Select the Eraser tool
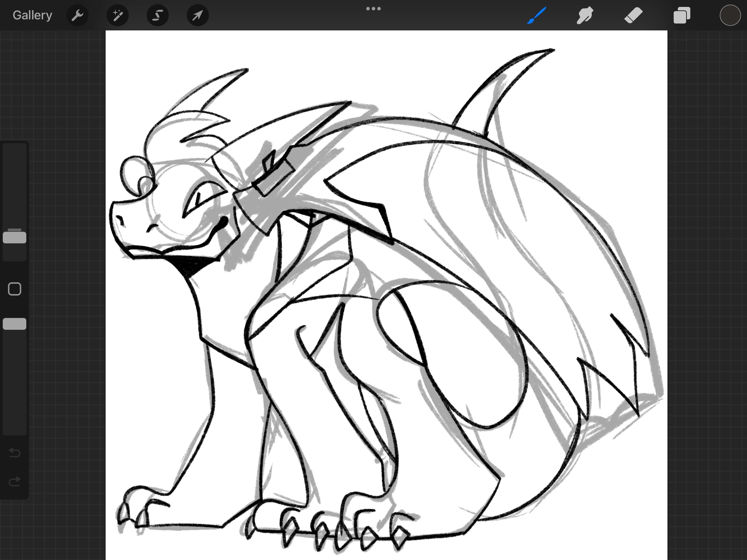The height and width of the screenshot is (560, 747). click(x=633, y=16)
